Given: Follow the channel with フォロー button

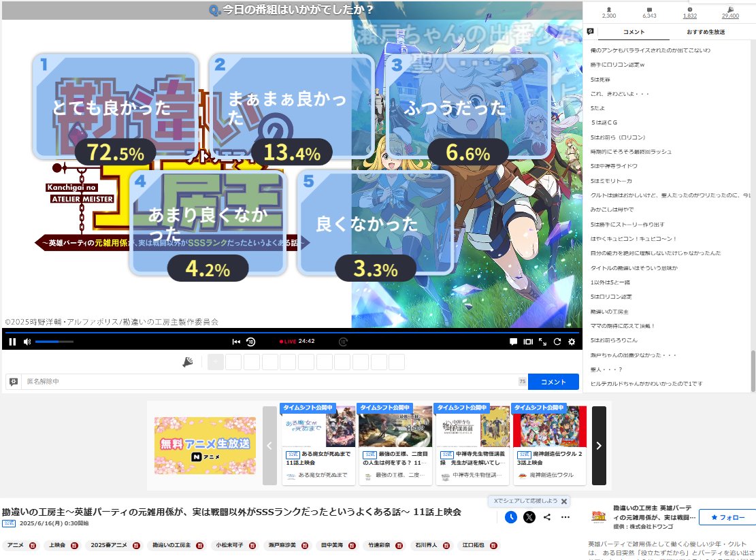Looking at the screenshot, I should tap(728, 517).
